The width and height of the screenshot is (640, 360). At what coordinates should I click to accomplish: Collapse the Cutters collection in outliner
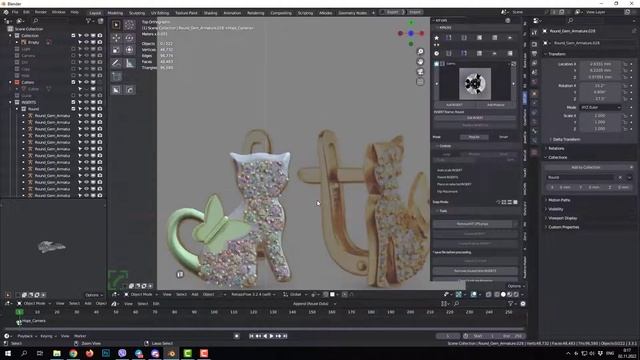pos(10,82)
